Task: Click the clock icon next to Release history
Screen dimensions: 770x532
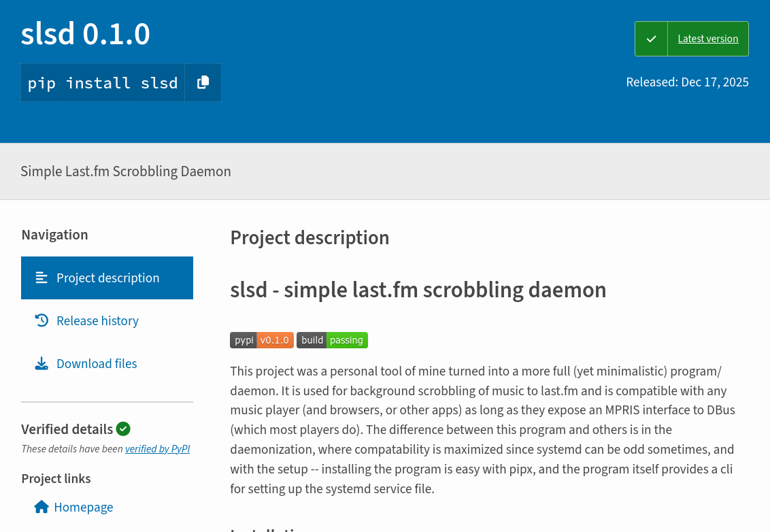Action: pos(41,320)
